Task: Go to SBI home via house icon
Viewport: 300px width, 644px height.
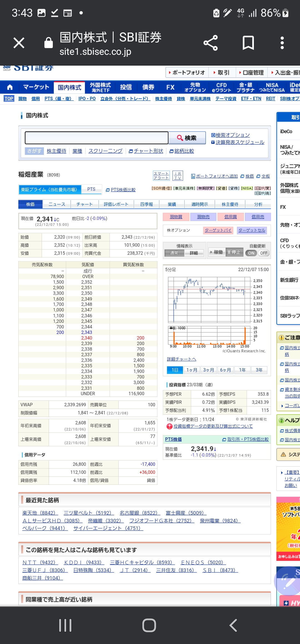Action: coord(10,87)
